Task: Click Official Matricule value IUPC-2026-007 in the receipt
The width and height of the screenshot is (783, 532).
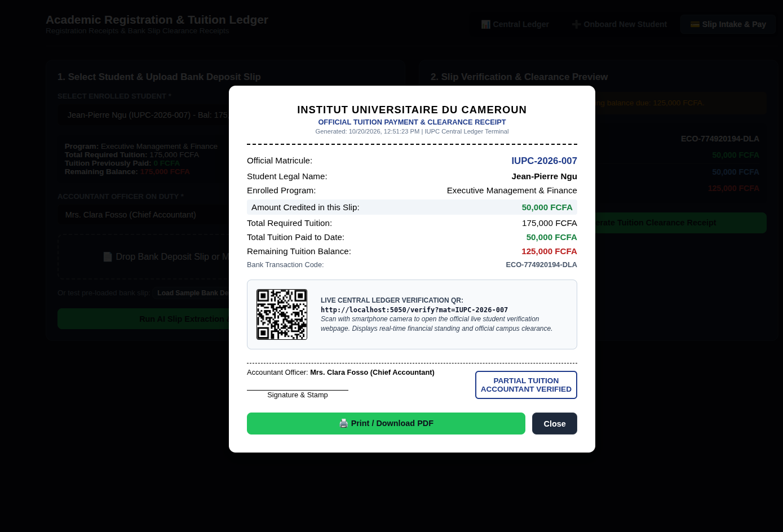Action: point(544,161)
